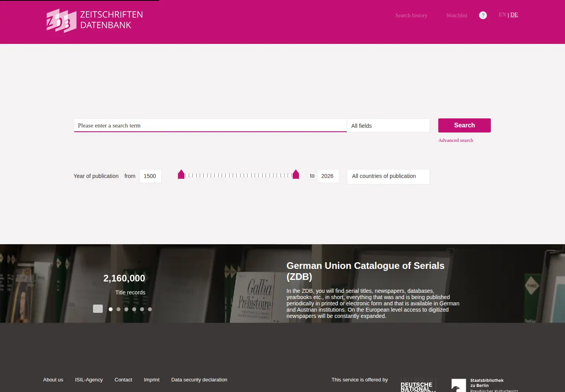Open Contact footer link
The width and height of the screenshot is (565, 392).
[x=123, y=380]
